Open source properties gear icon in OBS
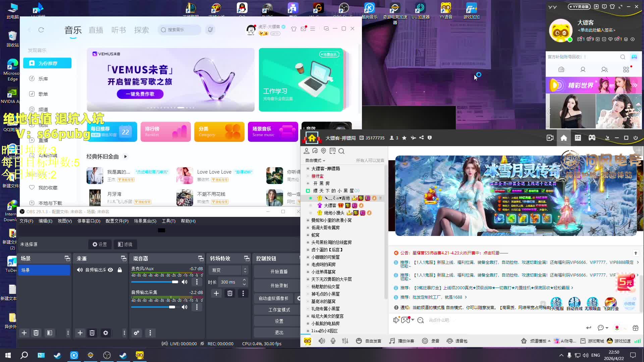Screen dimensions: 644x362 tap(106, 333)
